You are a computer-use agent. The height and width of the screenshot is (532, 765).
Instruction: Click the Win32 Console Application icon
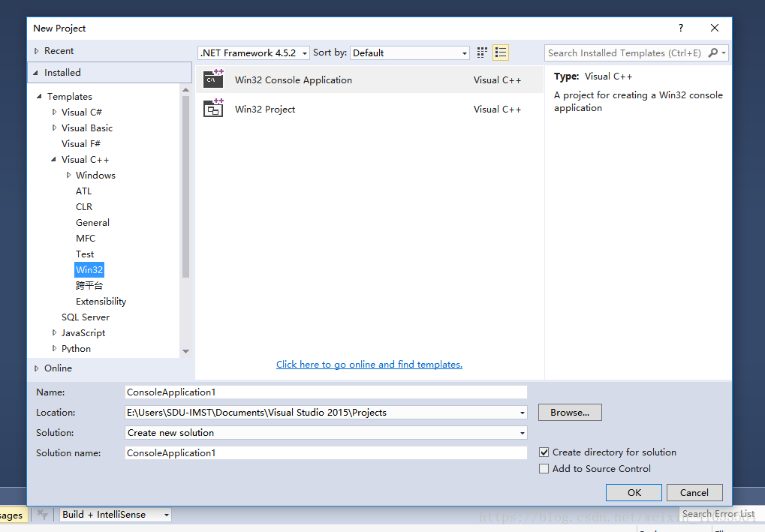213,79
